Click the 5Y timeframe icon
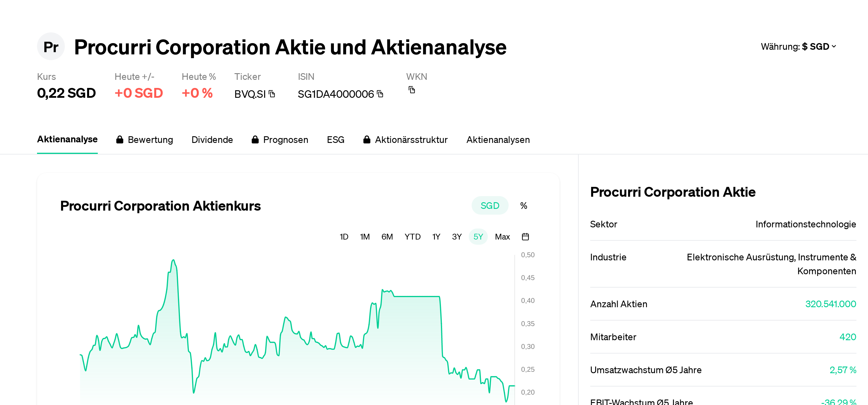Viewport: 868px width, 405px height. click(478, 237)
